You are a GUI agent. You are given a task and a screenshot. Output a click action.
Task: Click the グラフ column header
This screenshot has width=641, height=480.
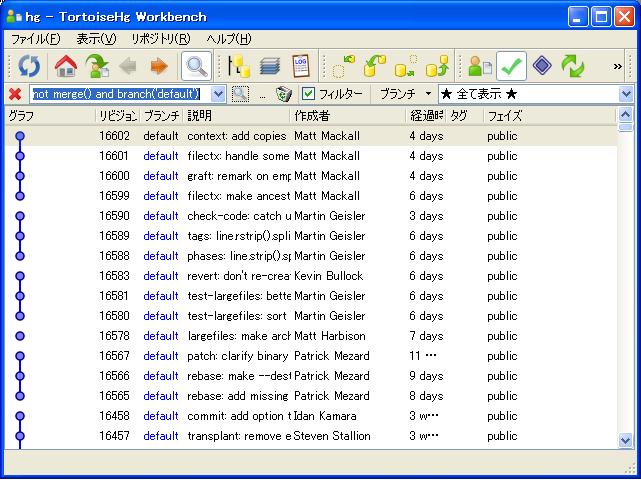pyautogui.click(x=51, y=116)
